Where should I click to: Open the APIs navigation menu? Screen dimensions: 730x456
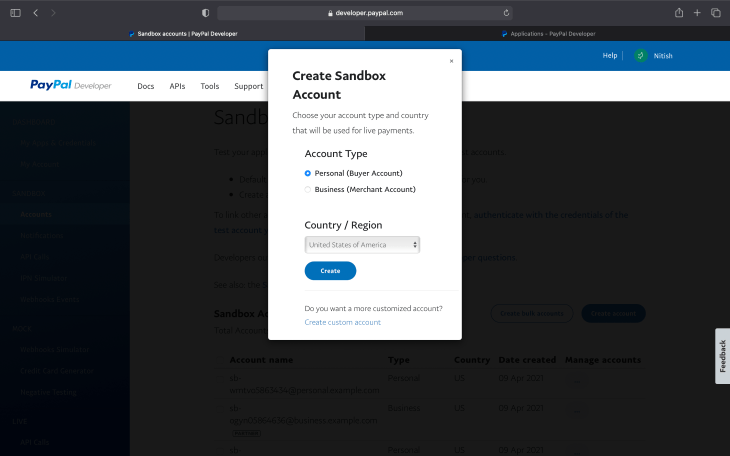click(177, 86)
